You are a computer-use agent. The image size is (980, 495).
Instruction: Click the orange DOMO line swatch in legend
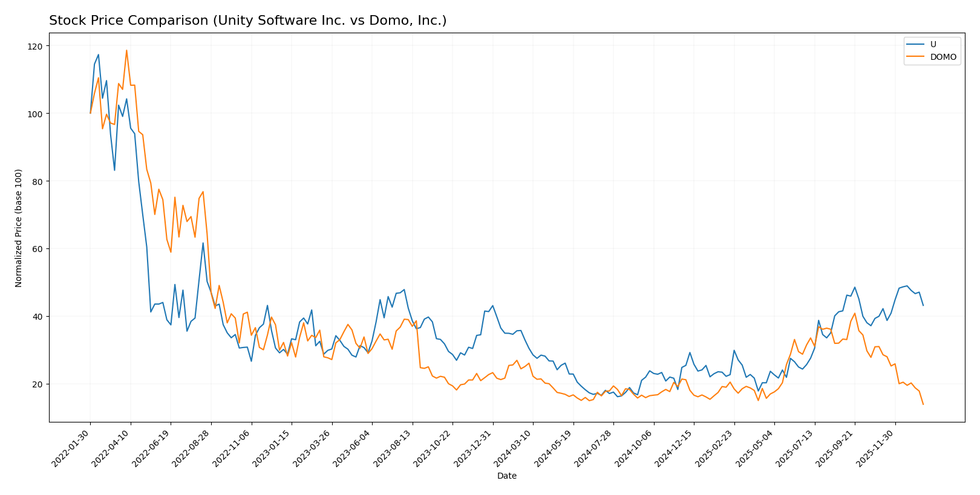[x=916, y=57]
